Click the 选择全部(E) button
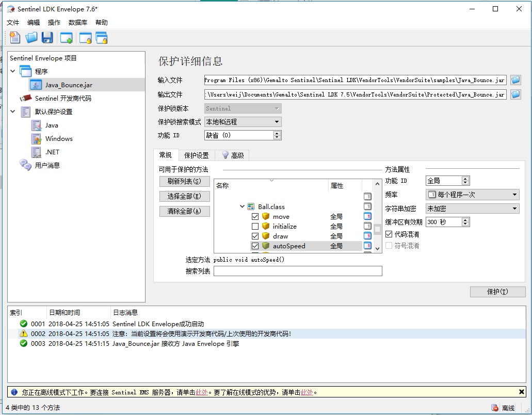 pyautogui.click(x=184, y=196)
